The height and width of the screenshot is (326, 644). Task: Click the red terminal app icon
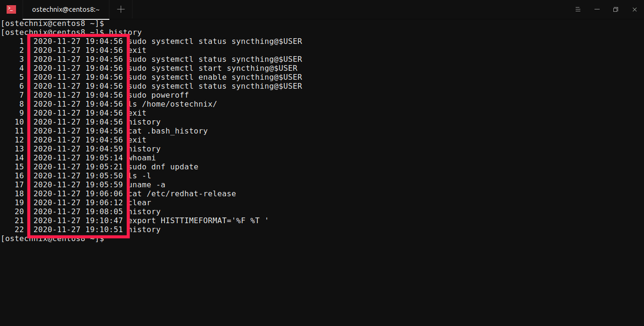click(x=11, y=9)
